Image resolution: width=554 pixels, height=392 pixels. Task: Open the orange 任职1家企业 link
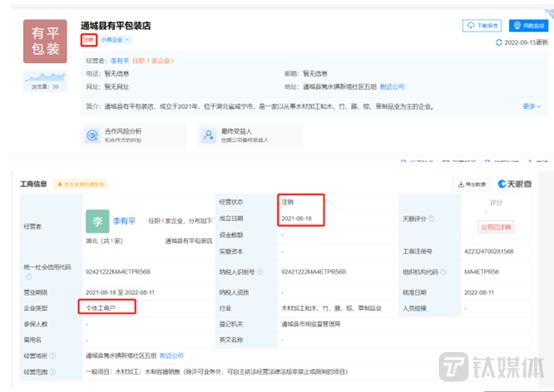click(153, 61)
